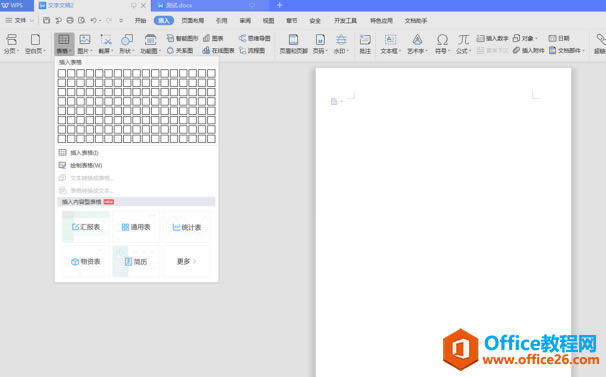Select the 汇报表 table template
The width and height of the screenshot is (606, 377).
point(86,227)
